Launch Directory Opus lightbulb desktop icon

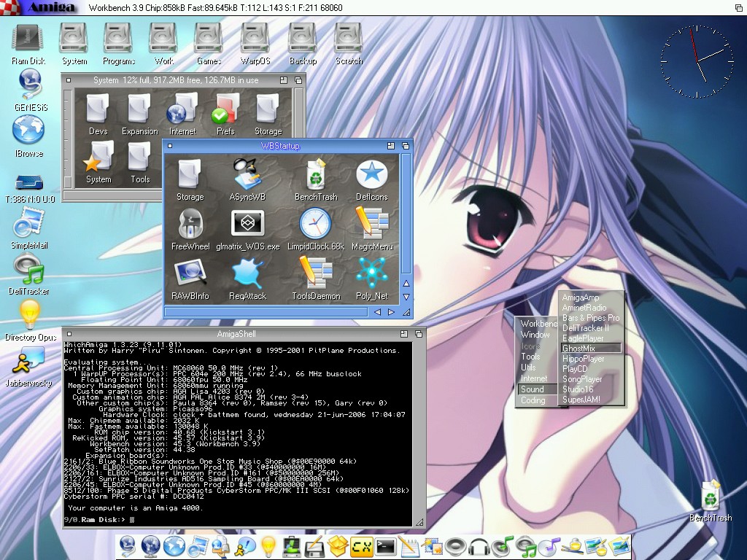tap(30, 321)
